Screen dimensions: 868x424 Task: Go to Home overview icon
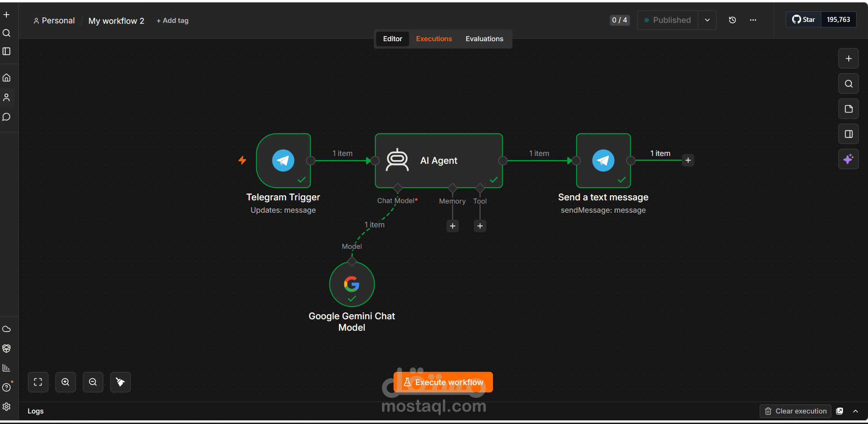tap(6, 78)
